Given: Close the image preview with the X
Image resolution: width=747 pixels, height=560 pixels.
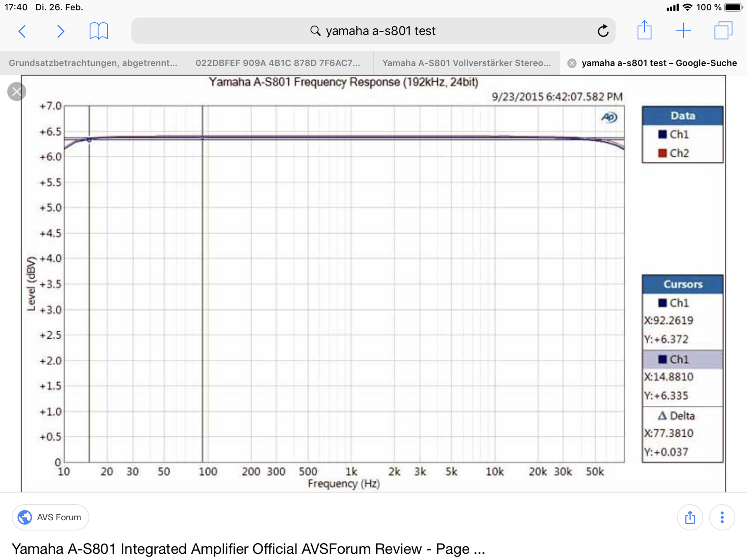Looking at the screenshot, I should (x=17, y=92).
